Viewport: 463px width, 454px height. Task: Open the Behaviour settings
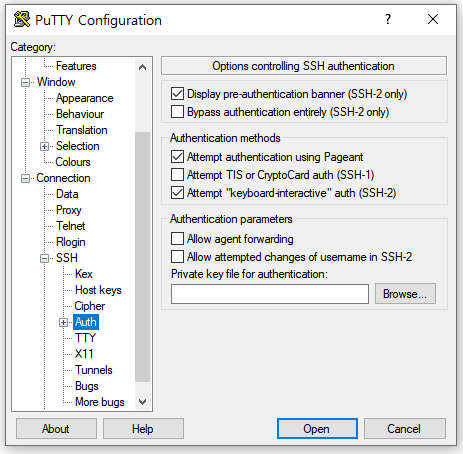coord(80,114)
